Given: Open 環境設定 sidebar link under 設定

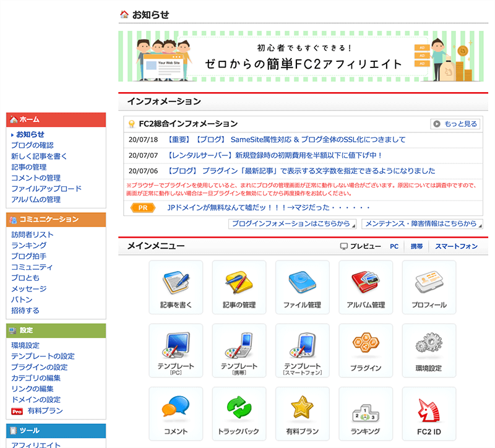Looking at the screenshot, I should pyautogui.click(x=25, y=345).
